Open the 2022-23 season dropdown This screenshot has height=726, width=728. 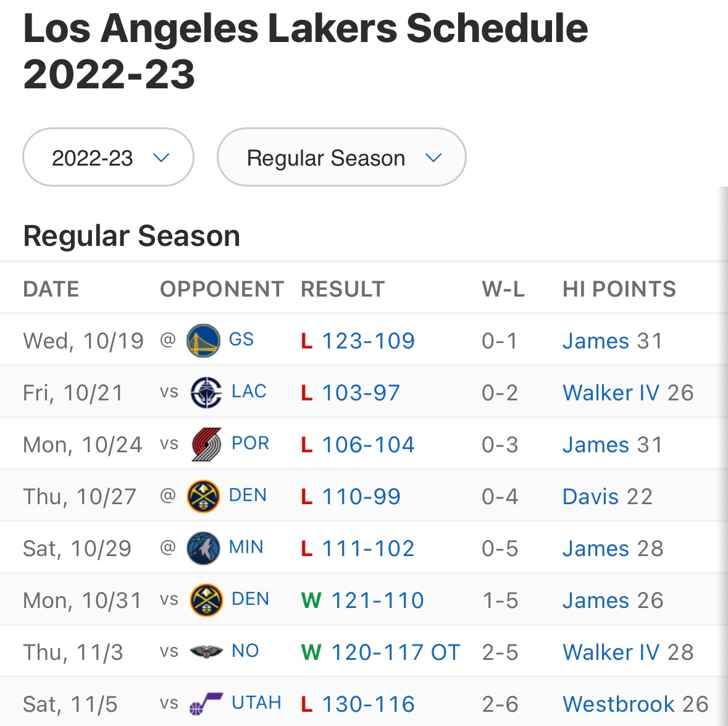[x=109, y=158]
